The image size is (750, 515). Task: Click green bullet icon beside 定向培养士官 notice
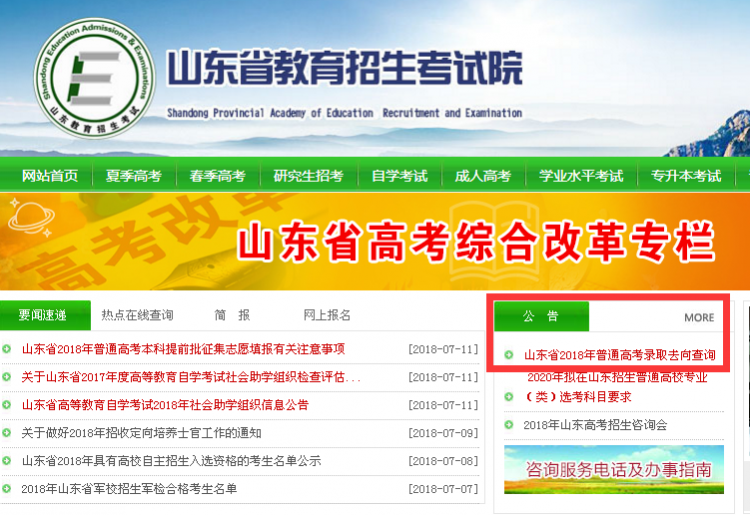(7, 433)
